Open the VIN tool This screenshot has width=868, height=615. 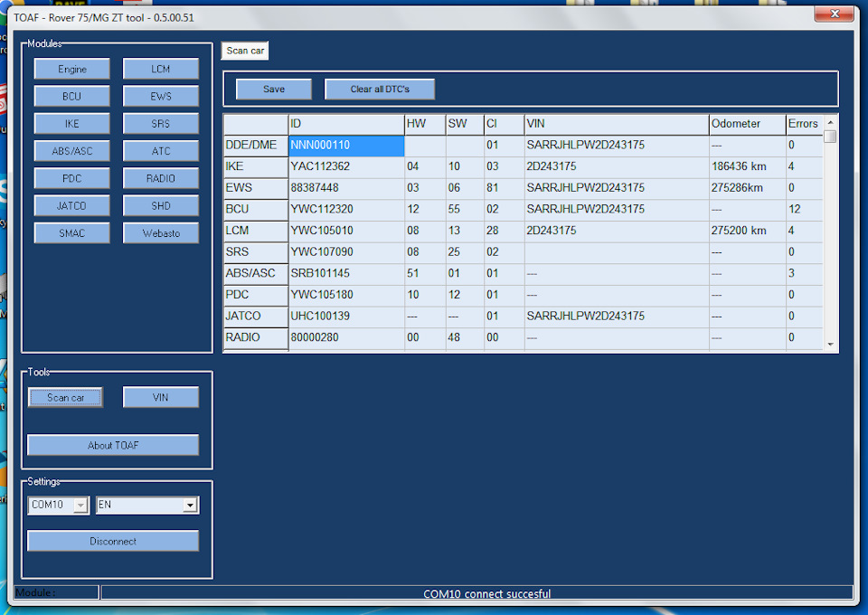pyautogui.click(x=161, y=397)
